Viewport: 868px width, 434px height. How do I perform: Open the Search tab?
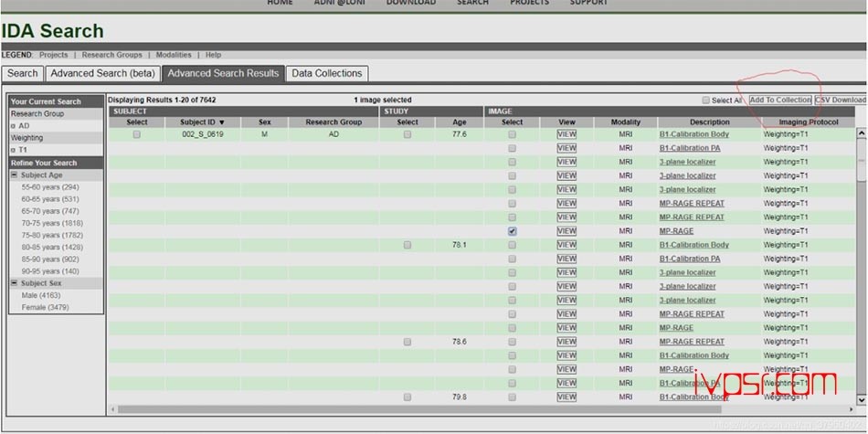pyautogui.click(x=22, y=74)
